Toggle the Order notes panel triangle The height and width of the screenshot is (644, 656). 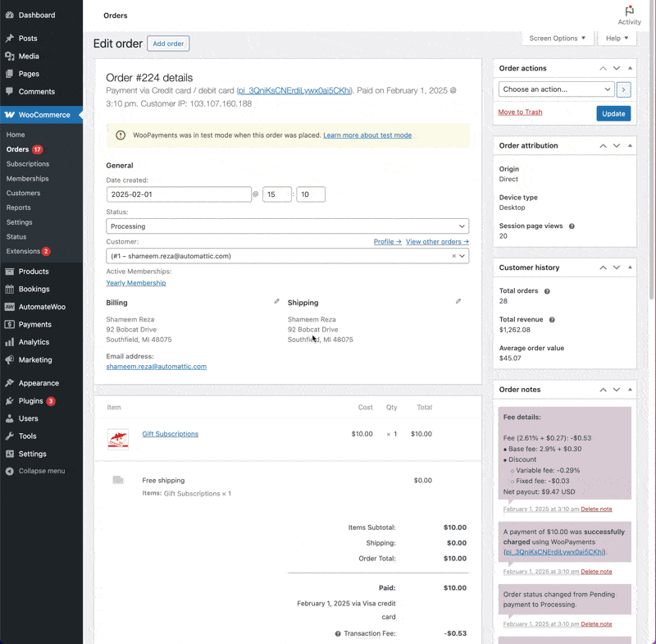[x=630, y=390]
